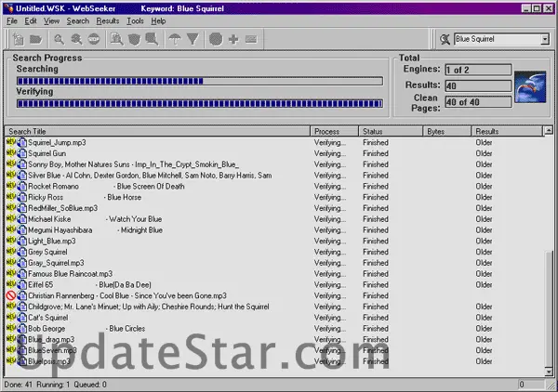Sort by the Status column header
Image resolution: width=558 pixels, height=392 pixels.
[391, 131]
